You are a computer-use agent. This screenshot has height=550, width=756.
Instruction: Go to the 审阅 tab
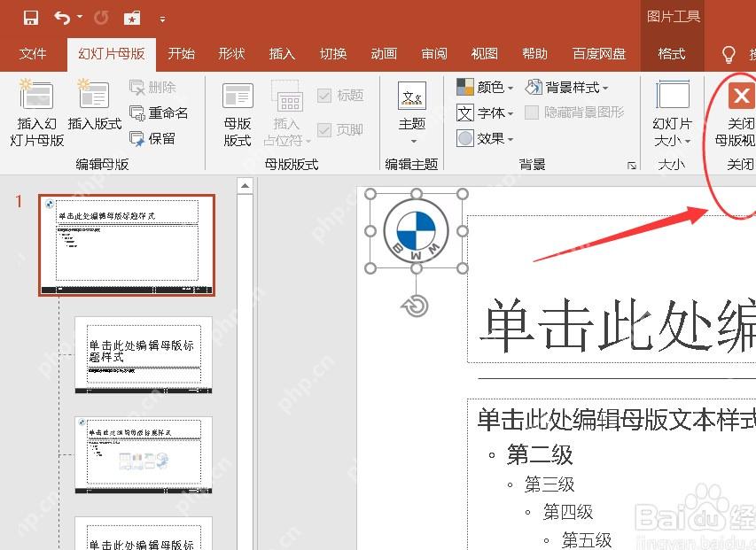pos(434,53)
